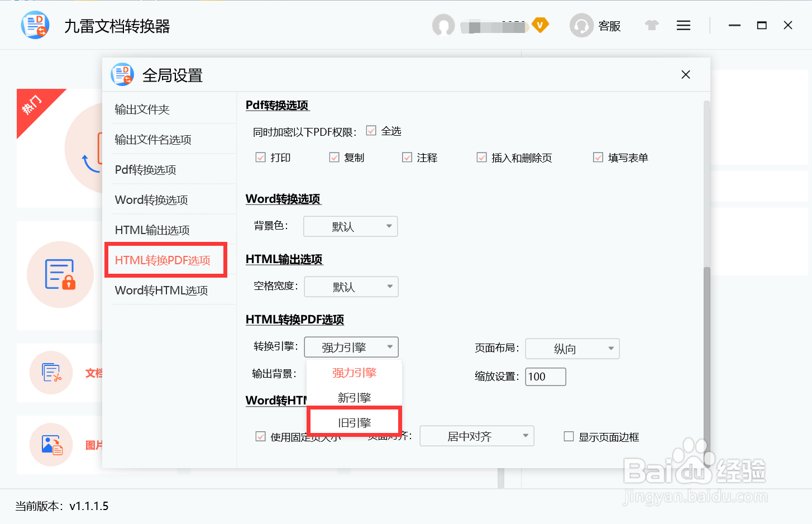Click the 九雷文档转换器 app logo
This screenshot has width=812, height=524.
click(x=35, y=25)
